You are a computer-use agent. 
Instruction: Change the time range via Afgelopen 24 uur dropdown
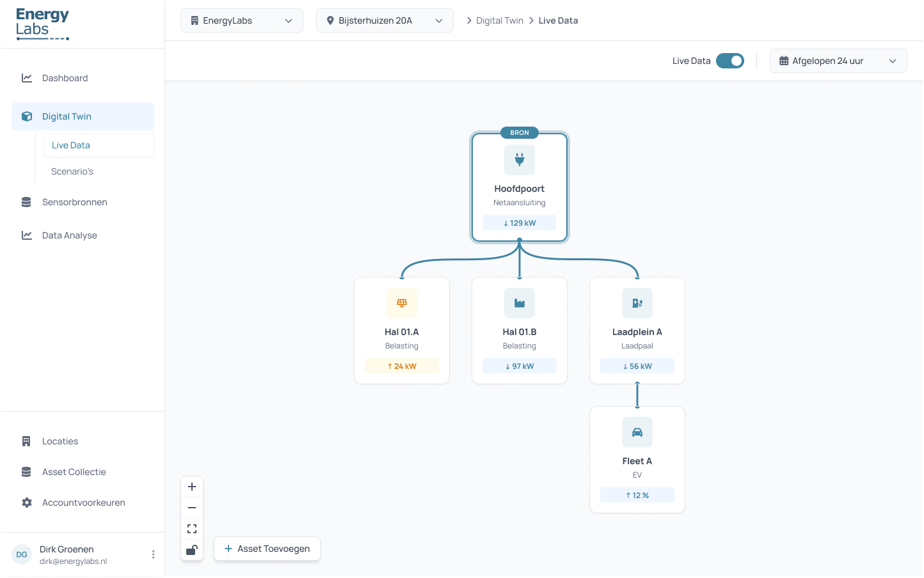pyautogui.click(x=838, y=60)
